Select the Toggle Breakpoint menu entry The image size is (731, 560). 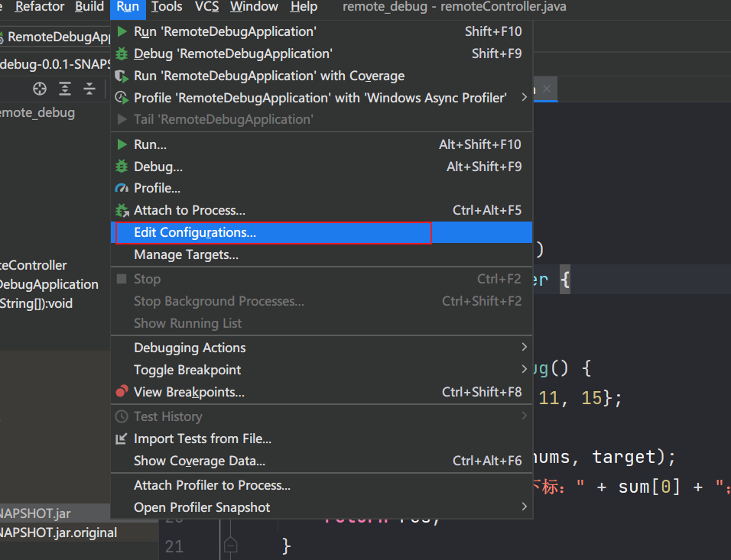pos(187,370)
